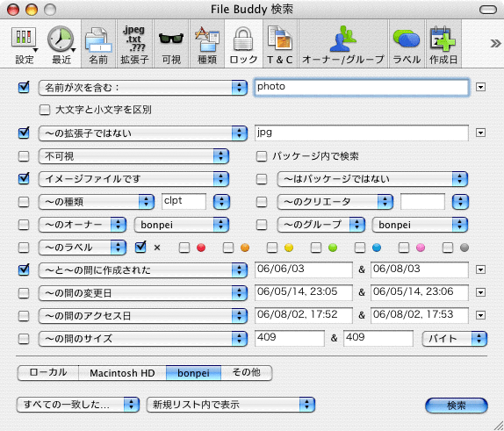Image resolution: width=504 pixels, height=431 pixels.
Task: Toggle the ロック padlock toolbar icon
Action: [243, 44]
